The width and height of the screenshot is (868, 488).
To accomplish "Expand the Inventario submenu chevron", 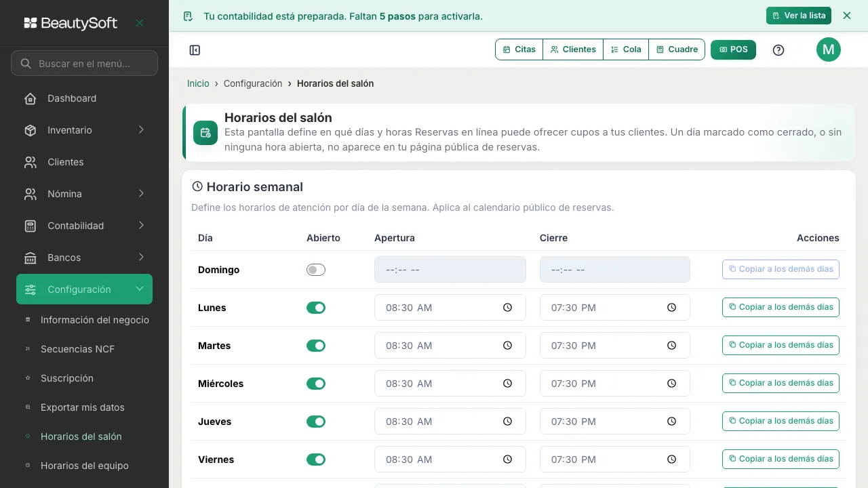I will pos(141,130).
